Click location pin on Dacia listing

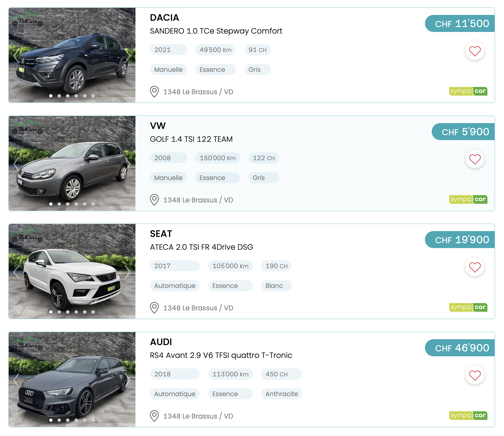pos(154,92)
